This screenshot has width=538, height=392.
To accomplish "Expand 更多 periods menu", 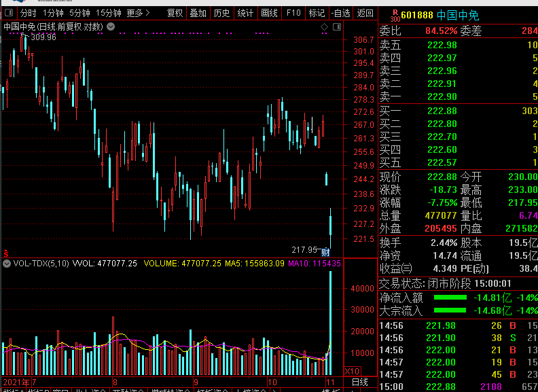I will 139,13.
